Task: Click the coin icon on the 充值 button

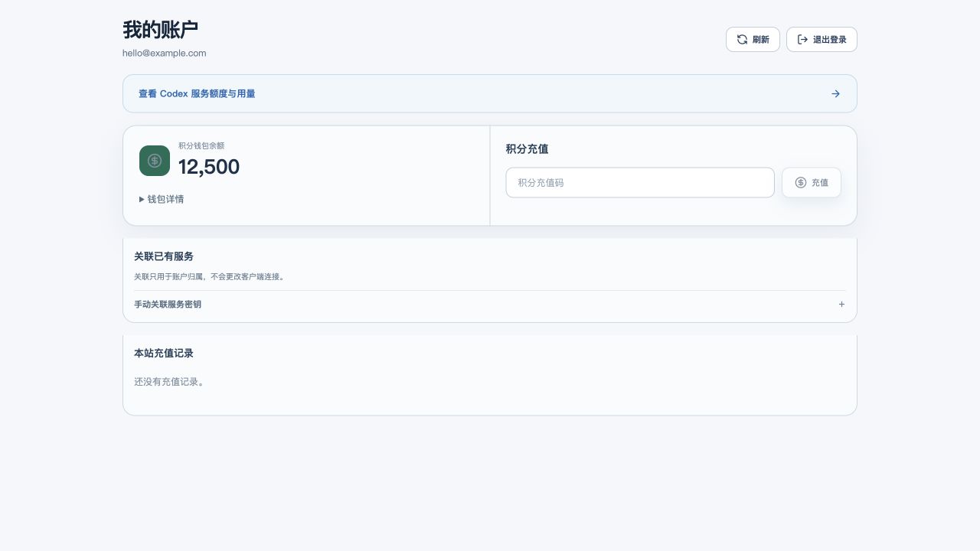Action: [801, 182]
